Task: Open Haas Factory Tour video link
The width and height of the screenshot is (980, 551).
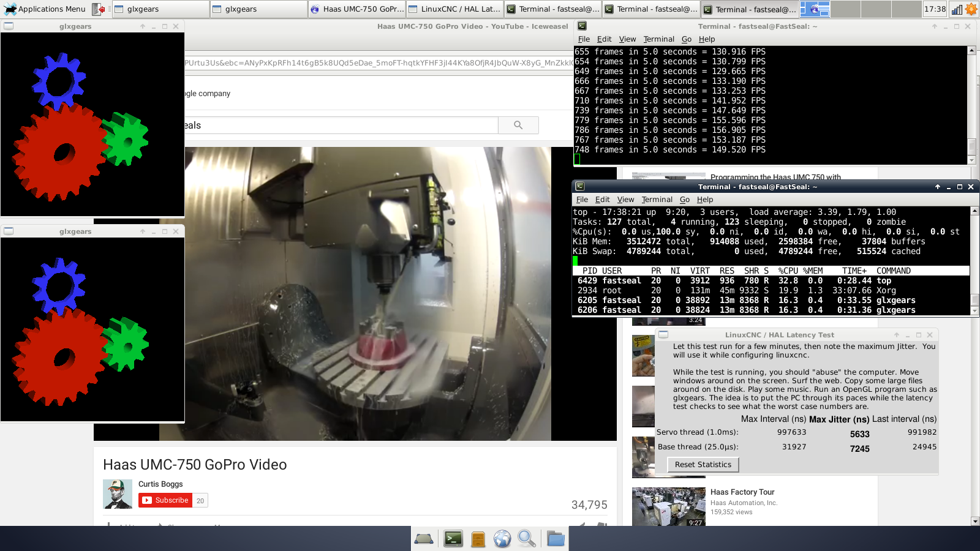Action: [742, 492]
